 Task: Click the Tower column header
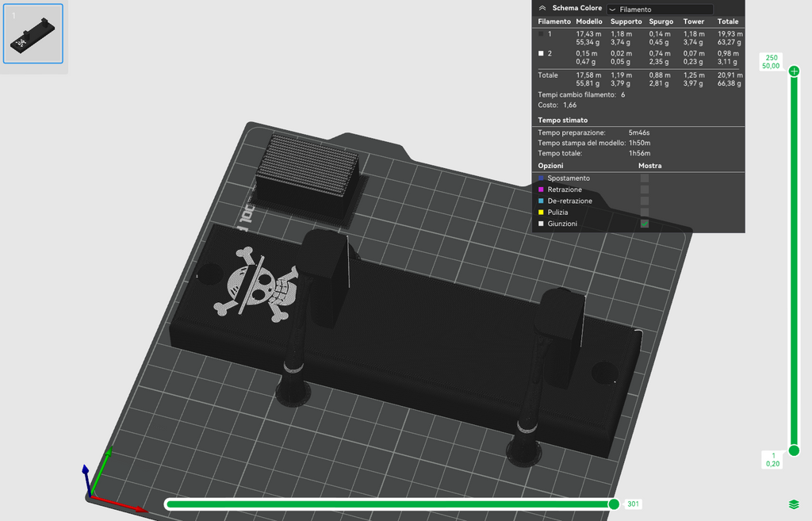tap(693, 21)
